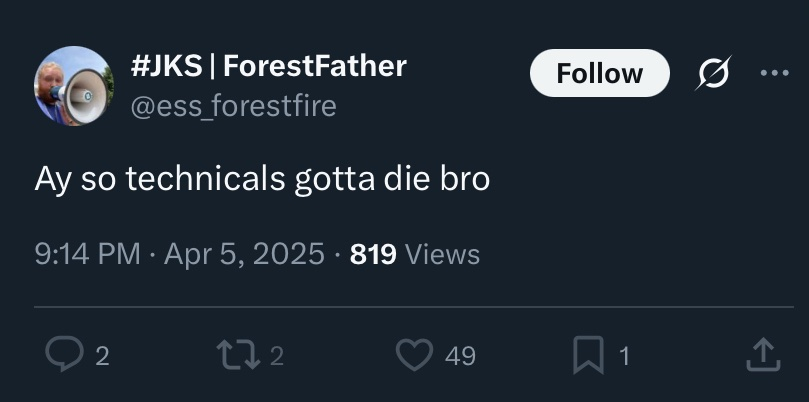The image size is (809, 402).
Task: Click the #JKS | ForestFather display name
Action: pos(269,66)
